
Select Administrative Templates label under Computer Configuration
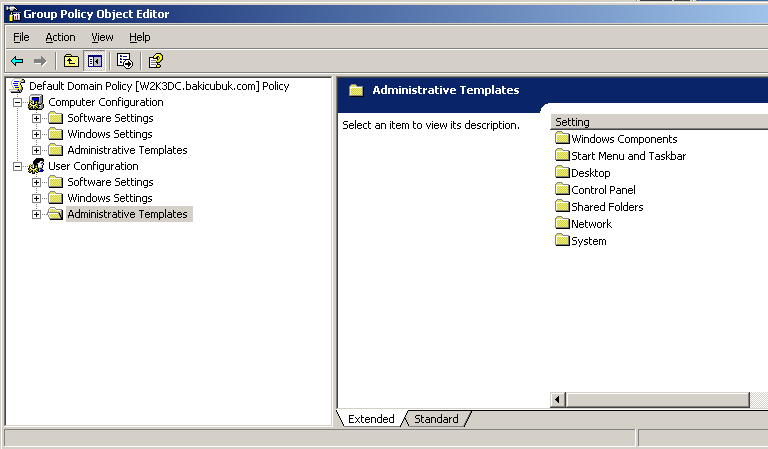point(127,150)
